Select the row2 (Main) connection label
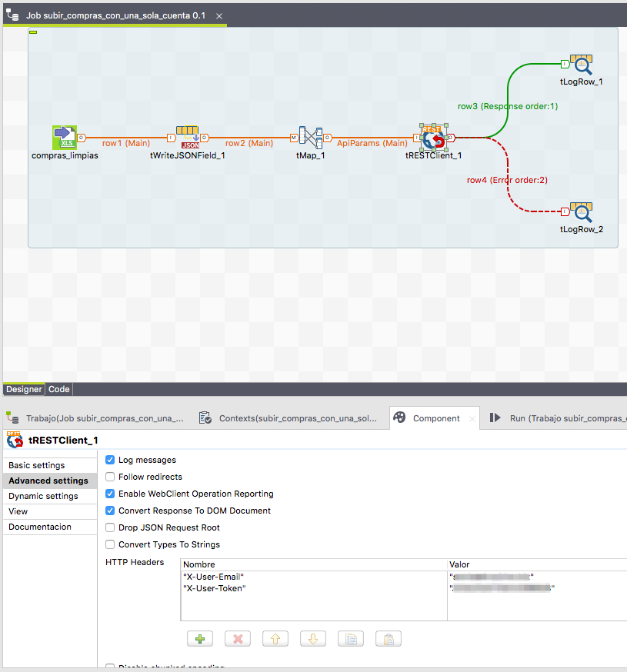627x672 pixels. 249,143
